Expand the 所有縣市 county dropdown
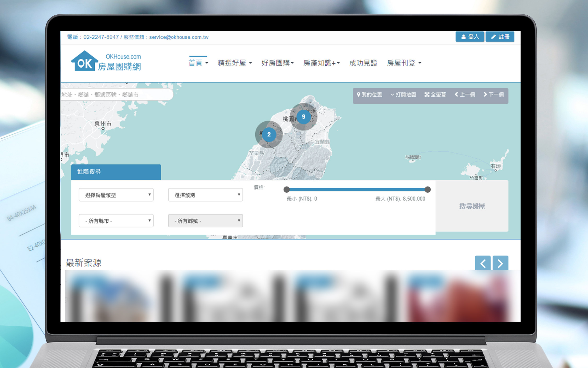 pos(116,221)
